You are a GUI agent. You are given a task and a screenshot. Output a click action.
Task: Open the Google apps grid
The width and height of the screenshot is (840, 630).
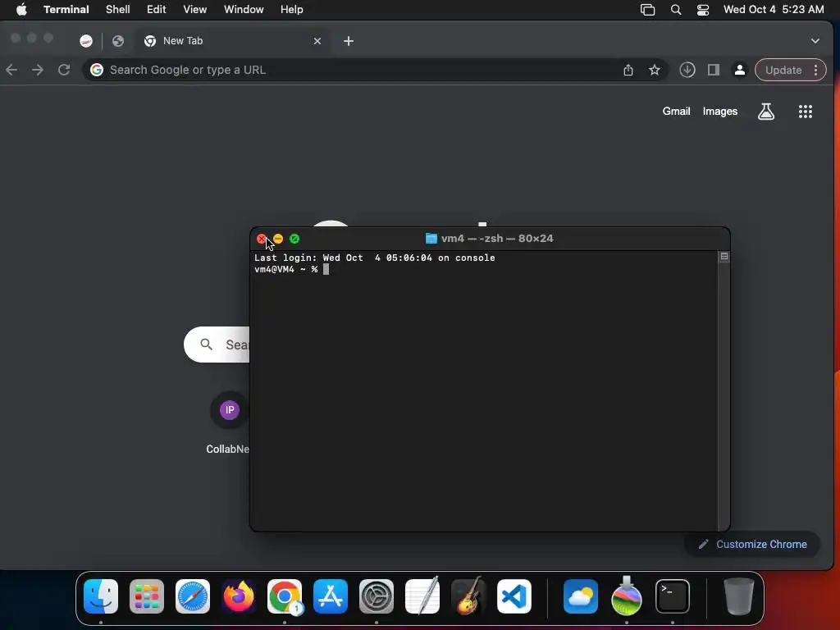pyautogui.click(x=806, y=112)
